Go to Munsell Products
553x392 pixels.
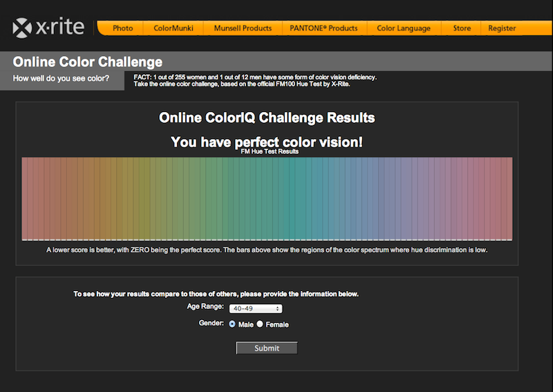[x=243, y=28]
